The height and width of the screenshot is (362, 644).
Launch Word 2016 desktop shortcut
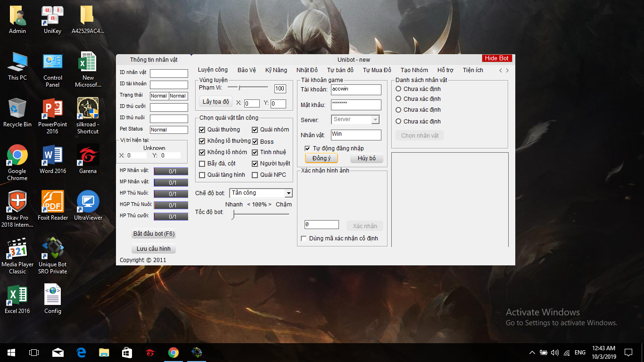pos(52,160)
